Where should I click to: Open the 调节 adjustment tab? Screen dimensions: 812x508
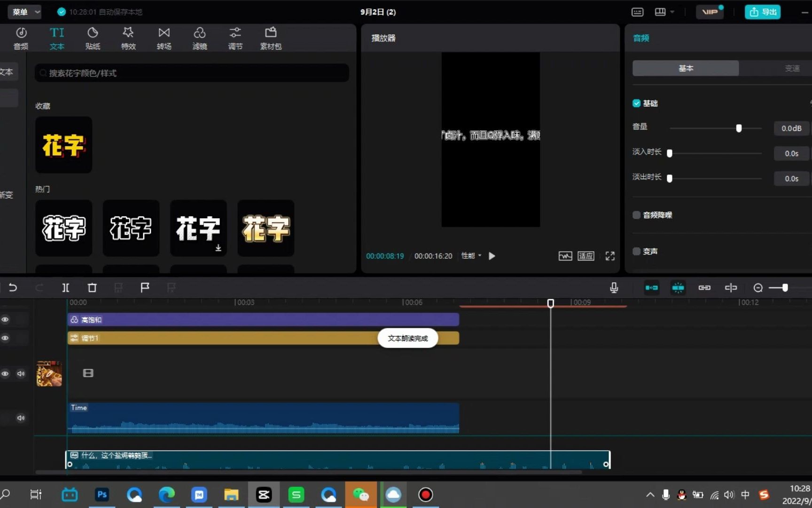pos(235,38)
